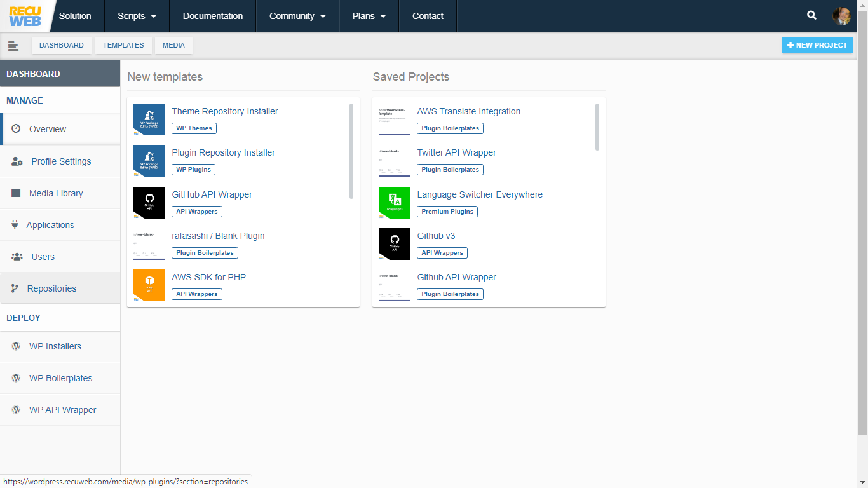868x488 pixels.
Task: Click the NEW PROJECT button
Action: (x=817, y=45)
